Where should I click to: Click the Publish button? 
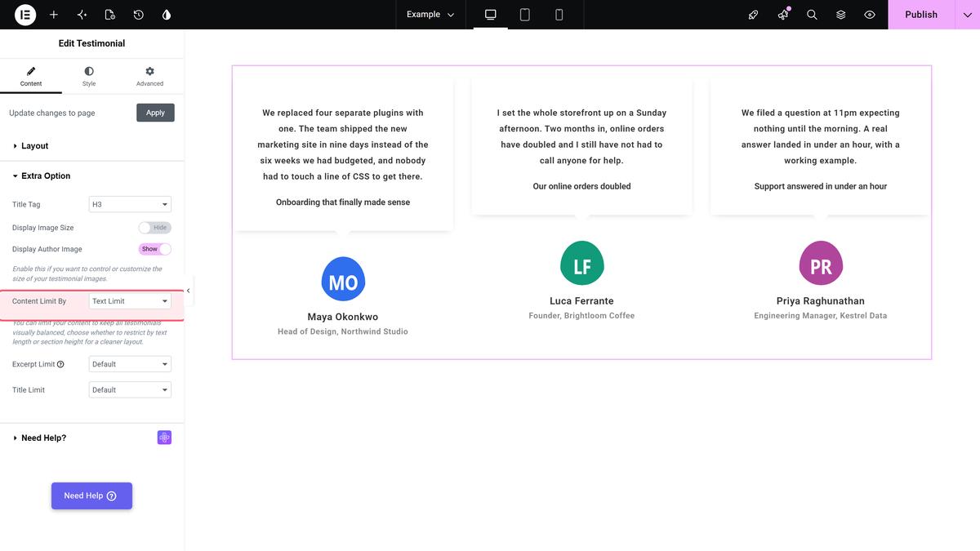click(921, 15)
